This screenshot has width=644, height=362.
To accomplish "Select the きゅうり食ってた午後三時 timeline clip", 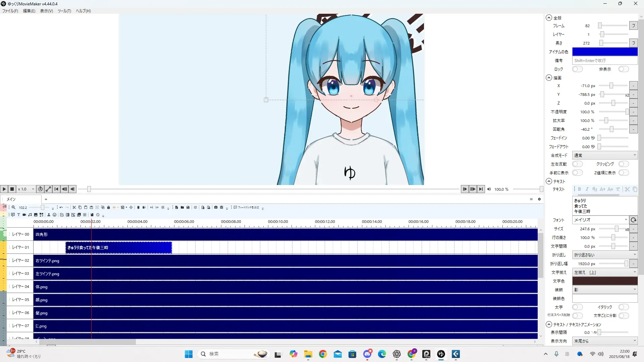I will click(118, 247).
